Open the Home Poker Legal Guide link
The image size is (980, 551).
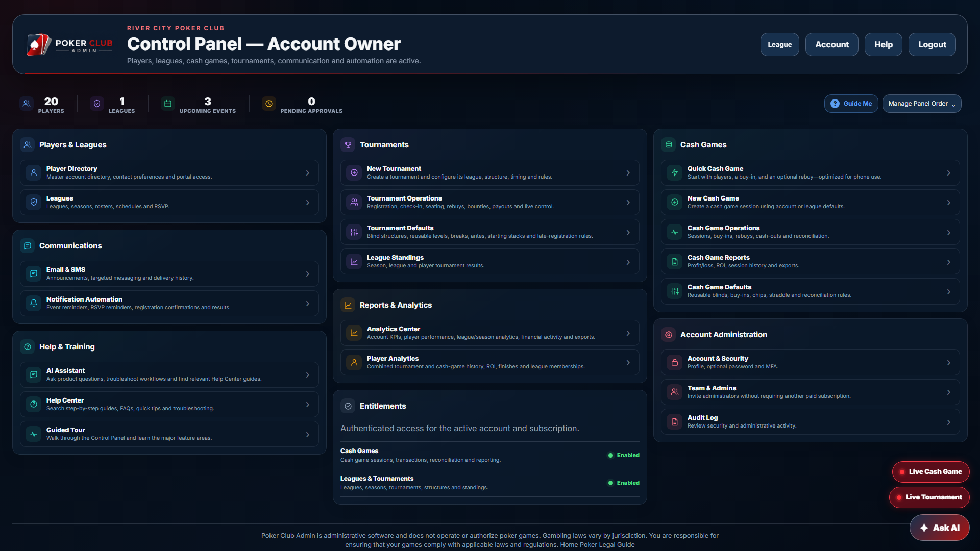click(597, 545)
